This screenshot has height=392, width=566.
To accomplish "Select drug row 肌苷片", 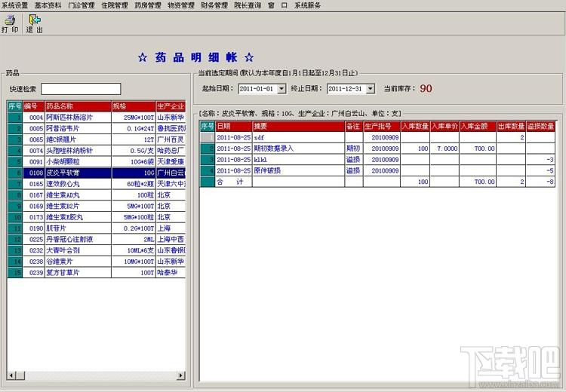I will tap(96, 228).
